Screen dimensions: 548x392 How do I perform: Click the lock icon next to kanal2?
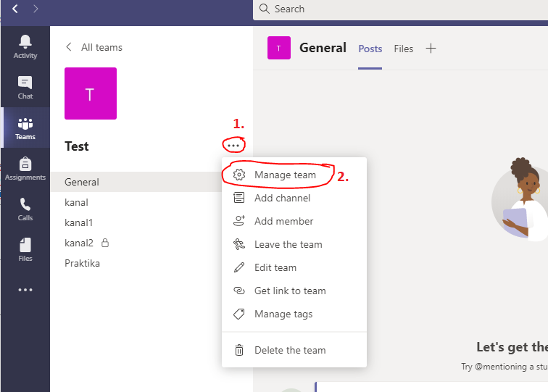coord(105,243)
